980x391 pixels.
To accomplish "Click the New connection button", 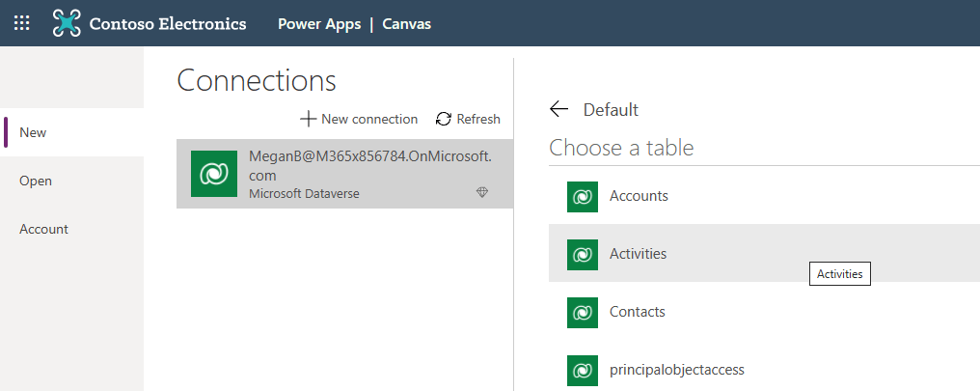I will (359, 119).
